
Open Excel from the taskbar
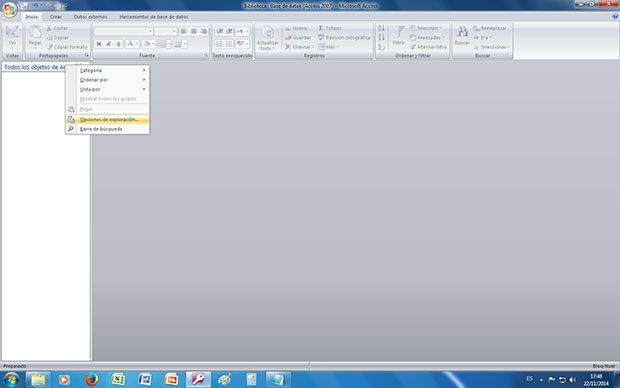click(x=118, y=380)
